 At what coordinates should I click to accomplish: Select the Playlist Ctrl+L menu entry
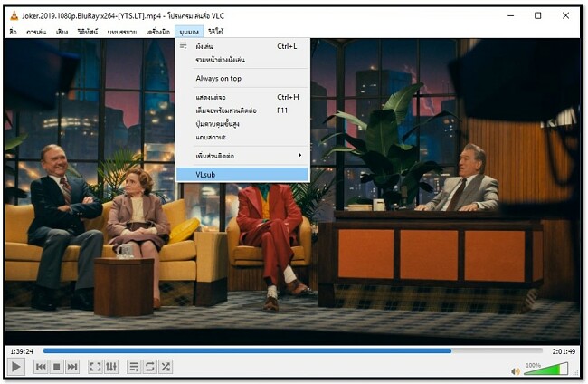pyautogui.click(x=242, y=46)
